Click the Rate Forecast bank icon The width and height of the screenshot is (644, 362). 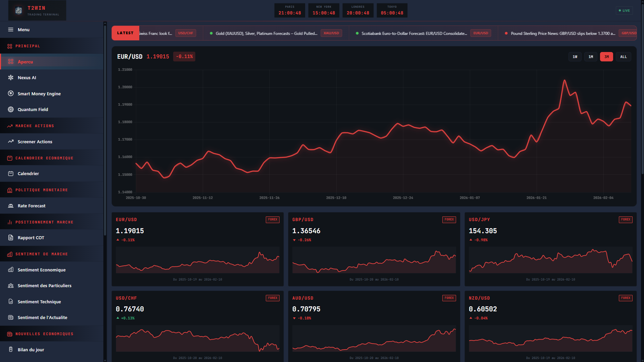click(11, 206)
